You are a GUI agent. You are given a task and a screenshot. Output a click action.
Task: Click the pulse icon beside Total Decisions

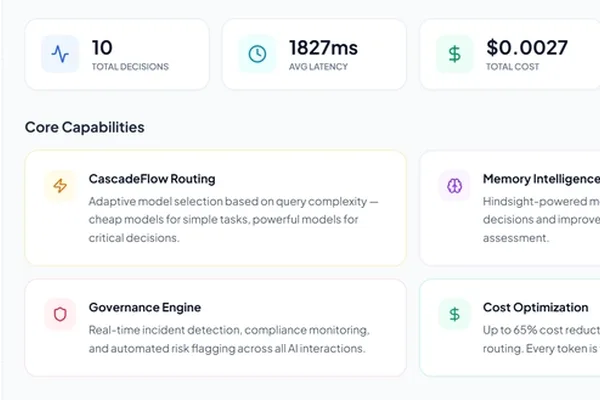(60, 54)
